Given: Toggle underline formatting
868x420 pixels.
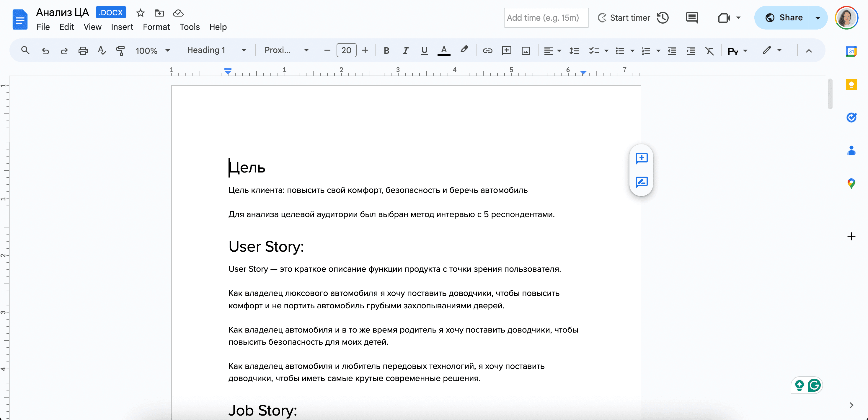Looking at the screenshot, I should click(424, 51).
